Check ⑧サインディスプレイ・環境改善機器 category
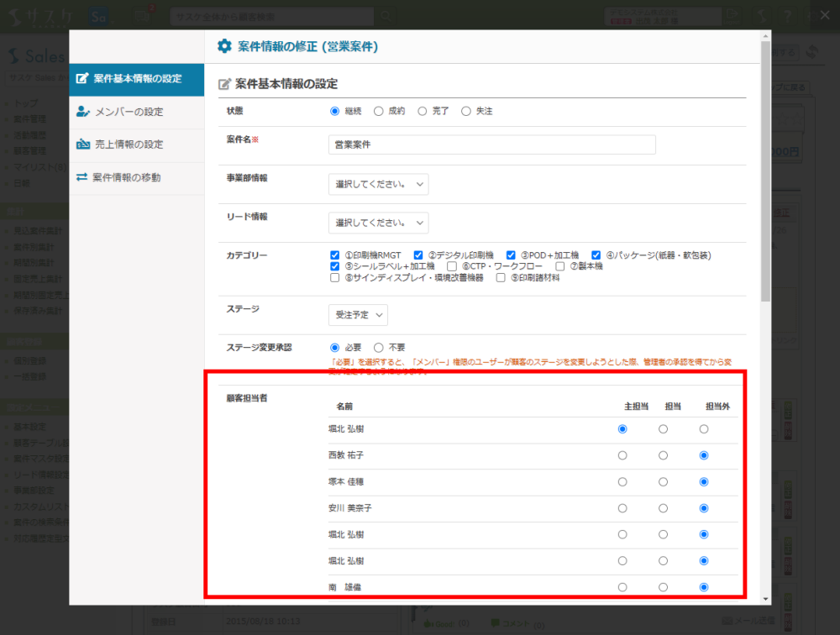Screen dimensions: 840x635 coord(335,277)
